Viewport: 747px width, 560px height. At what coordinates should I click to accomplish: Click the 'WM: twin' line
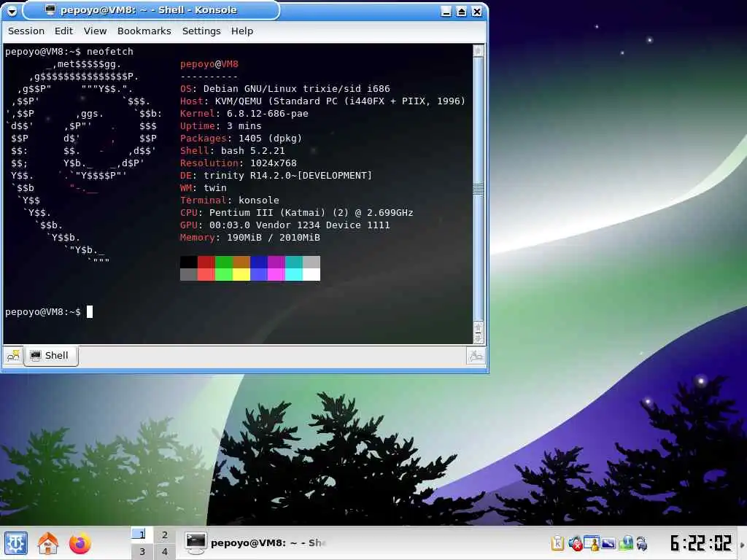(204, 187)
